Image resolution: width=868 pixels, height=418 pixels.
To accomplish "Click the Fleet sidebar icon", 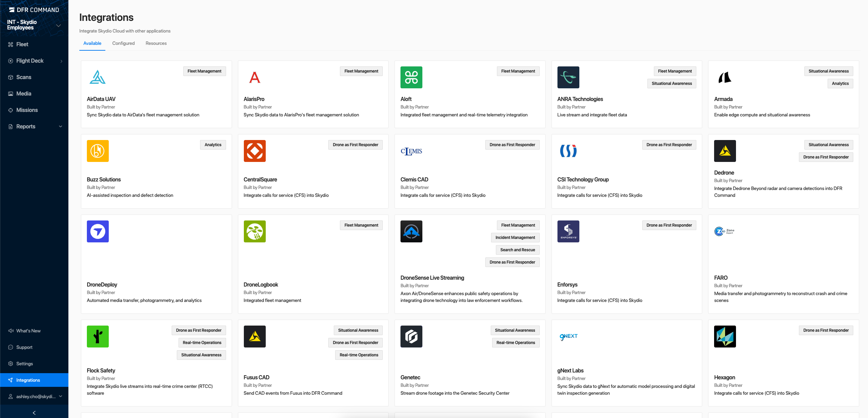I will [11, 45].
